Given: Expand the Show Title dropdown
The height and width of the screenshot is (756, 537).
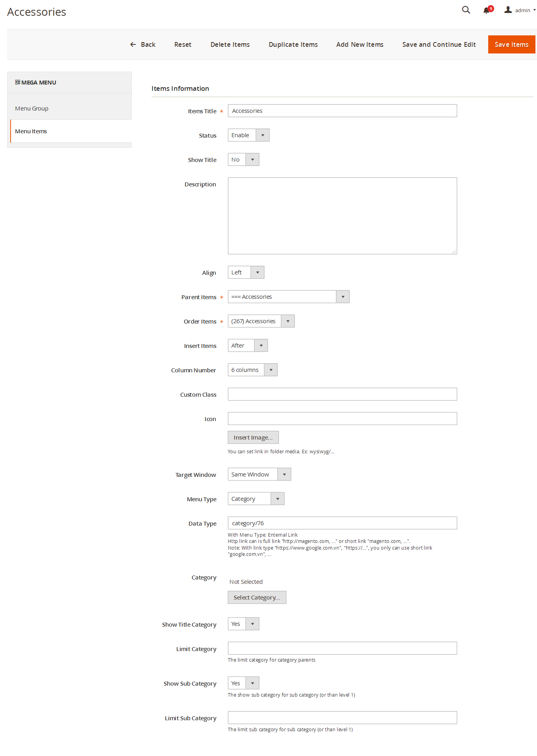Looking at the screenshot, I should click(x=243, y=160).
